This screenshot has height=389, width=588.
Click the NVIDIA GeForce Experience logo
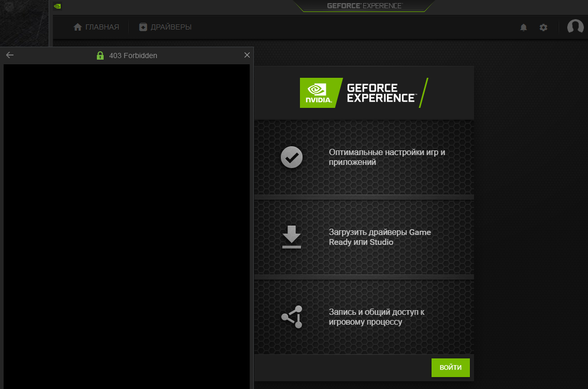point(364,93)
